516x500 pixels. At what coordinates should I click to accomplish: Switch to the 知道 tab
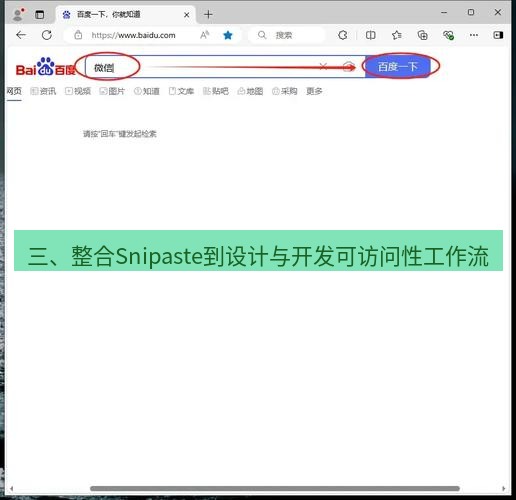147,91
